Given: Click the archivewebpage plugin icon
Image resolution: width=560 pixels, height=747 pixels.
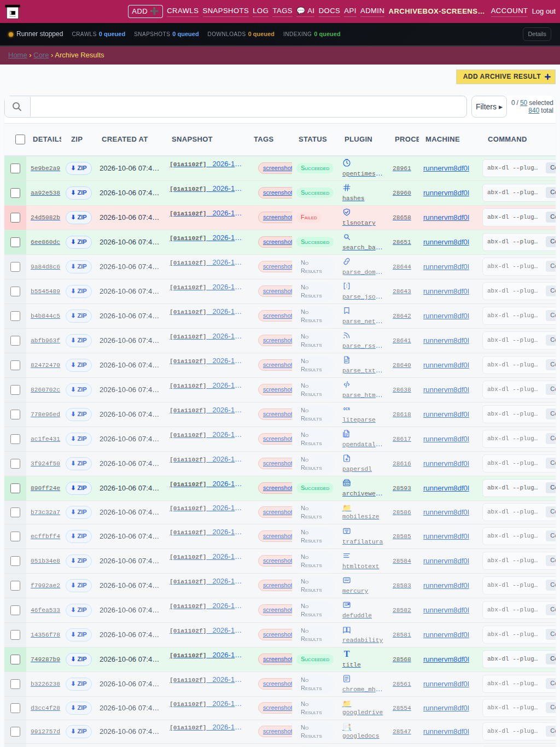Looking at the screenshot, I should tap(347, 483).
